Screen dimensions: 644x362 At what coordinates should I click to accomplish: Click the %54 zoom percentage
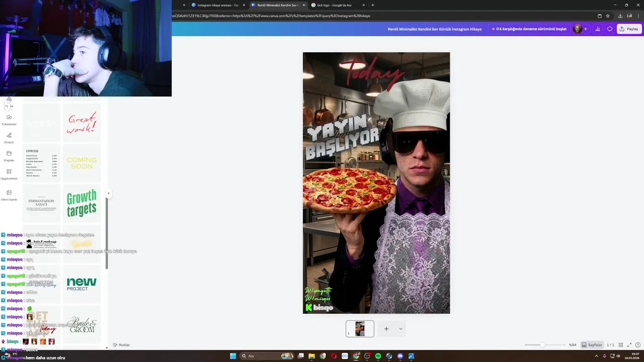573,345
